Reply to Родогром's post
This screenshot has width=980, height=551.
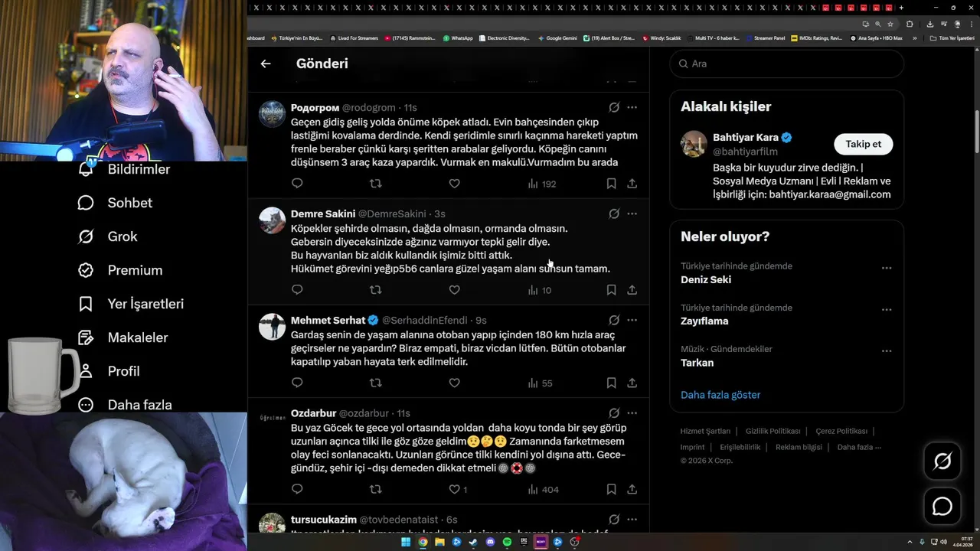[x=297, y=184]
